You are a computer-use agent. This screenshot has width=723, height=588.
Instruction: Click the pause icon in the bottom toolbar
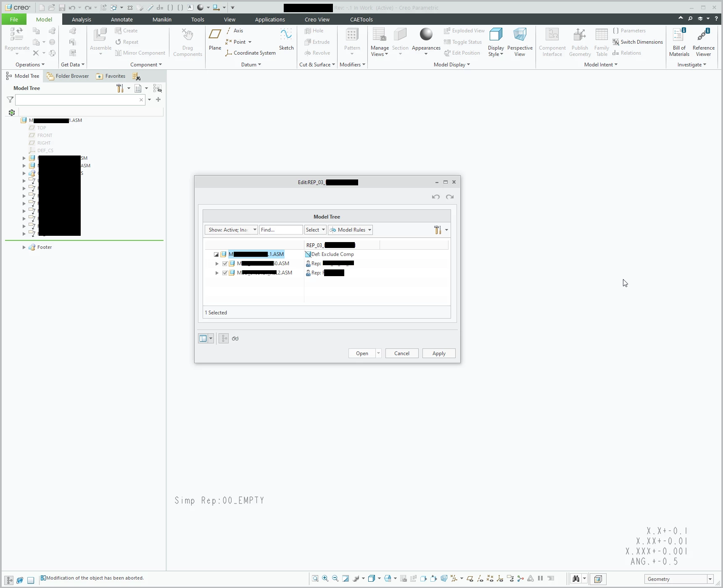pyautogui.click(x=541, y=578)
